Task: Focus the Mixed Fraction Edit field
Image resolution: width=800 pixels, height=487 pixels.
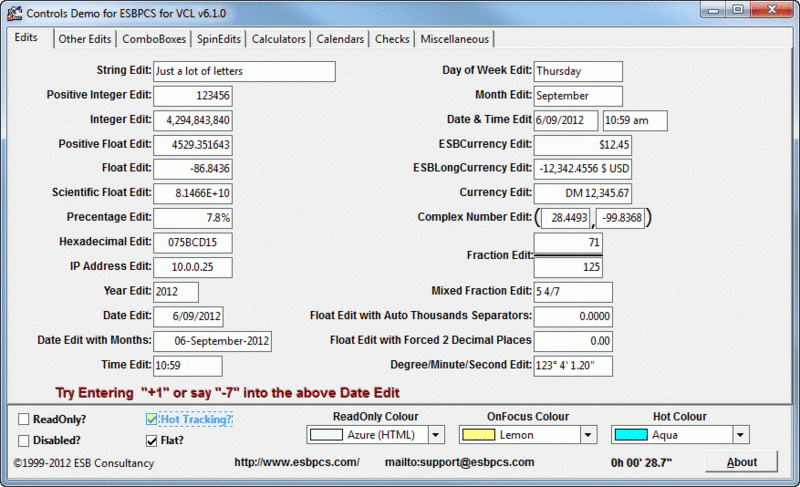Action: (573, 292)
